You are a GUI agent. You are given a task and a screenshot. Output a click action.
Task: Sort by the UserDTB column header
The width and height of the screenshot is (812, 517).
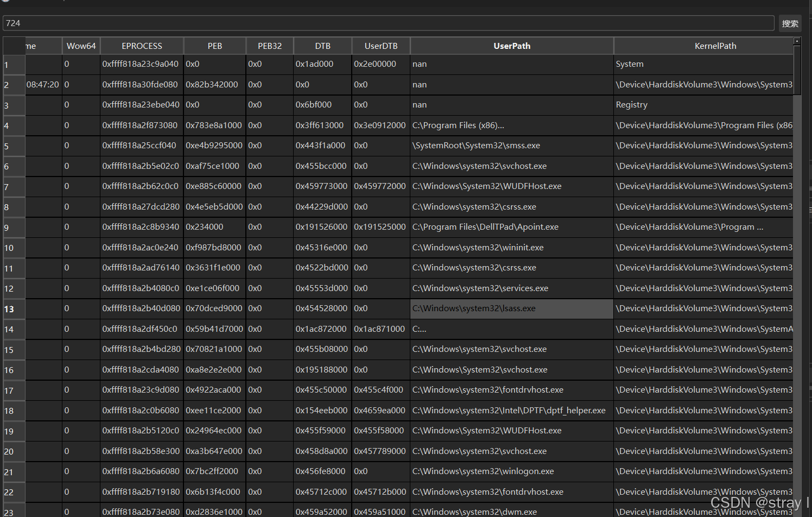tap(381, 46)
